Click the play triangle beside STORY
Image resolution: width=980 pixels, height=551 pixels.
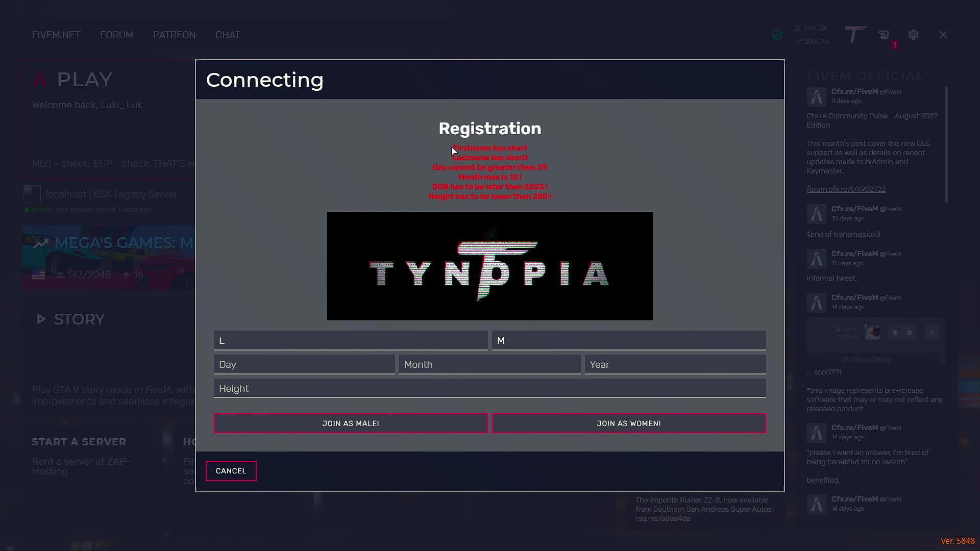41,319
